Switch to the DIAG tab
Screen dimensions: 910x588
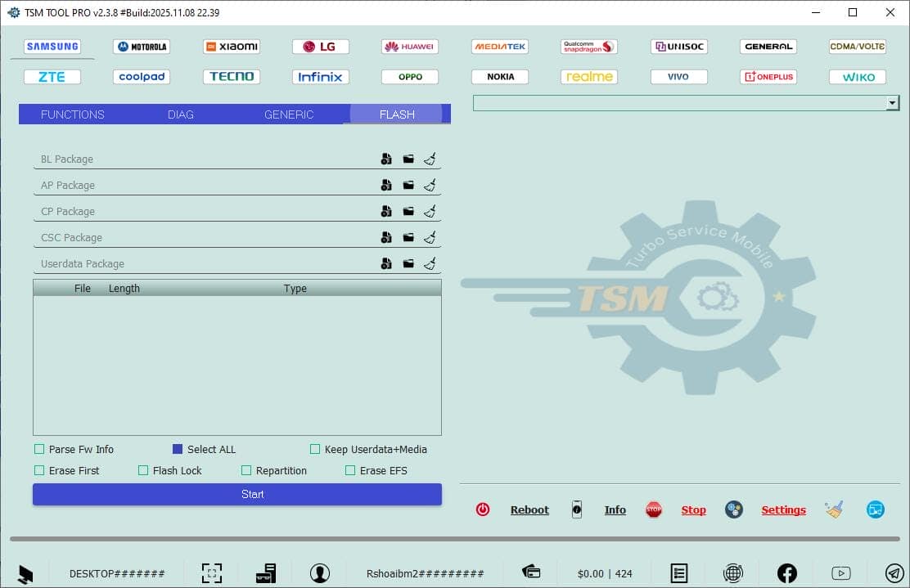[x=180, y=114]
